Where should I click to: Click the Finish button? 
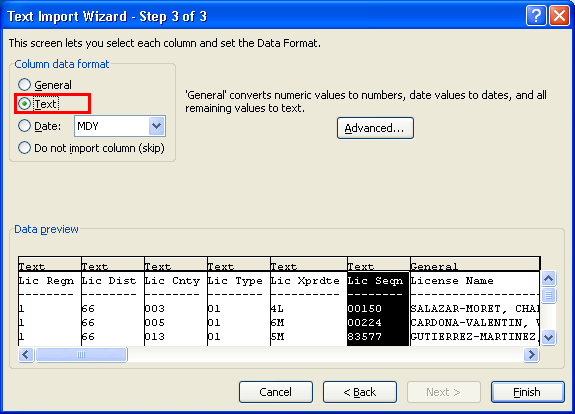[x=527, y=392]
